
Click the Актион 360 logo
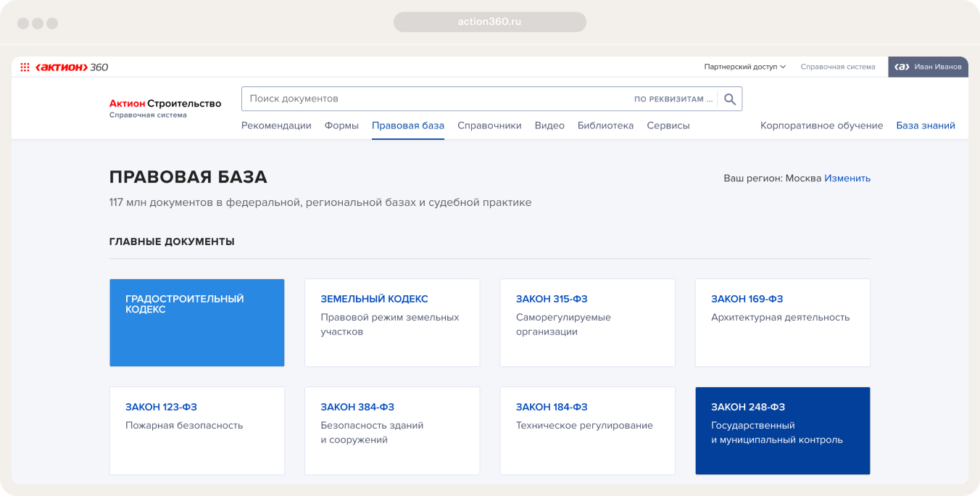pyautogui.click(x=72, y=67)
